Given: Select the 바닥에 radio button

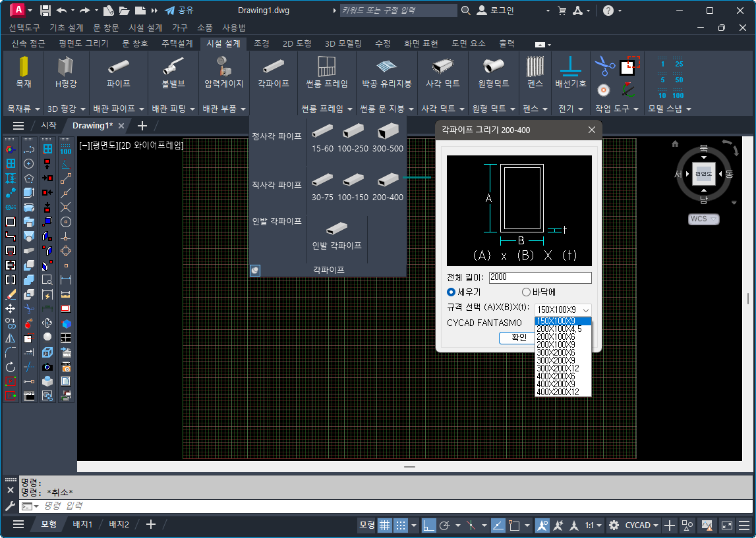Looking at the screenshot, I should pyautogui.click(x=526, y=292).
